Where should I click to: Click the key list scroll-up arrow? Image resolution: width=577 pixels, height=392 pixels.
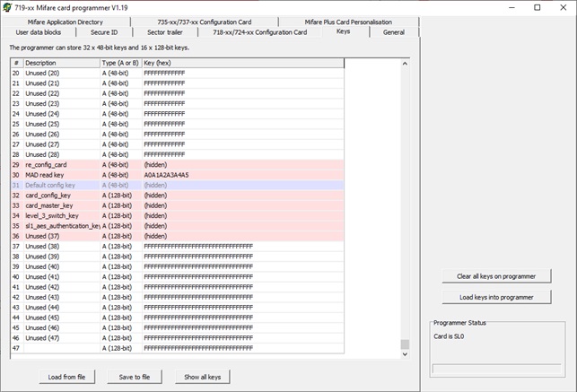click(x=405, y=64)
